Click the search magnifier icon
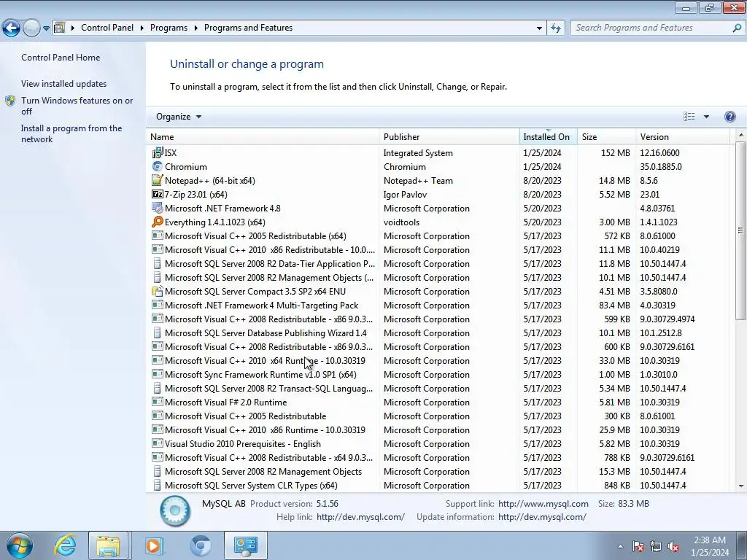The height and width of the screenshot is (560, 747). coord(737,28)
